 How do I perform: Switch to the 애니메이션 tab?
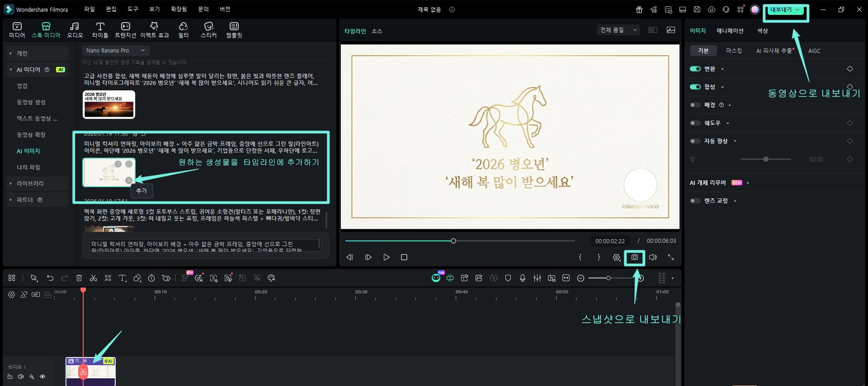730,31
